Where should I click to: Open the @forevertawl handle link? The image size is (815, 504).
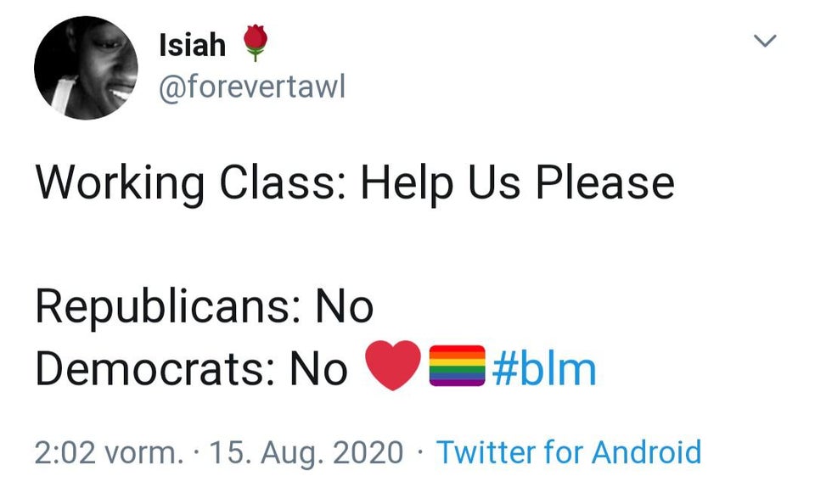click(x=252, y=86)
